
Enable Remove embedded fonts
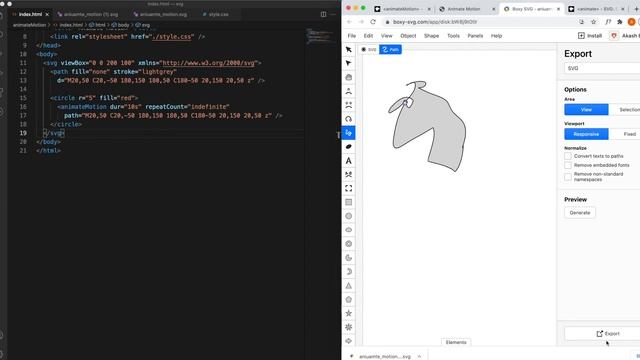coord(568,165)
